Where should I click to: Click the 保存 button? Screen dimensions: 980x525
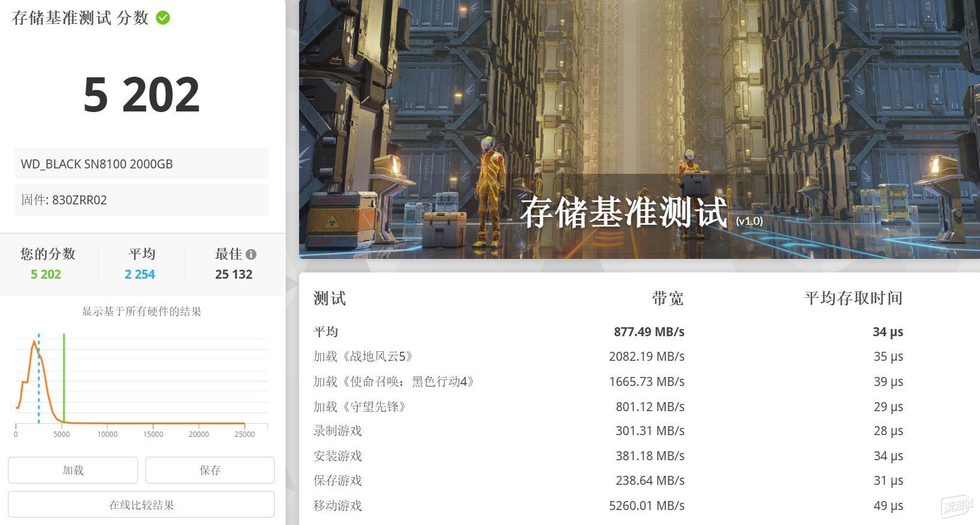click(x=210, y=470)
